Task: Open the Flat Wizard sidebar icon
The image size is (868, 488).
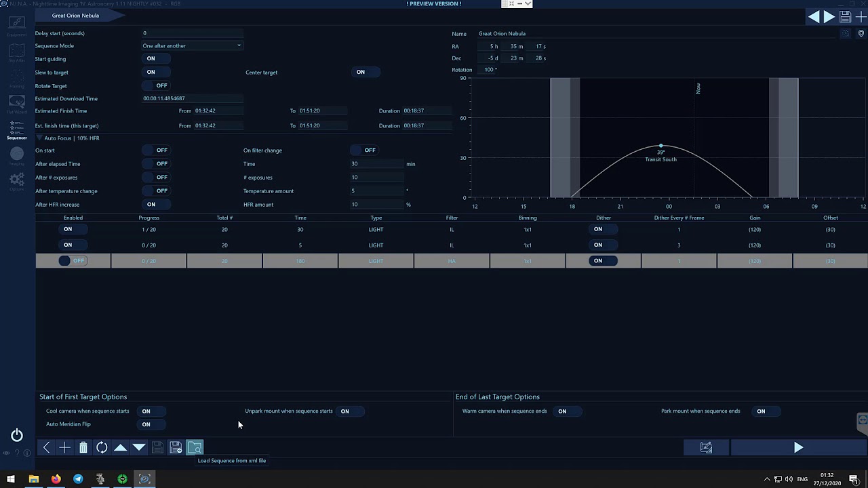Action: click(17, 104)
